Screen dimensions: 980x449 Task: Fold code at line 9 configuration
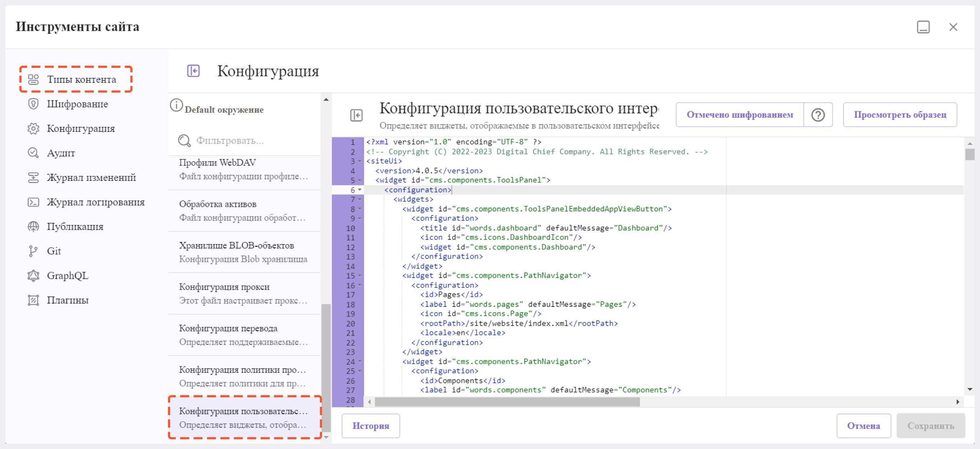(359, 219)
